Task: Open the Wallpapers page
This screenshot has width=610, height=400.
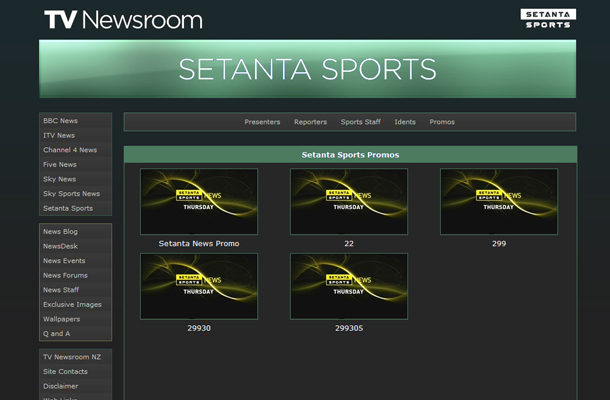Action: coord(61,319)
